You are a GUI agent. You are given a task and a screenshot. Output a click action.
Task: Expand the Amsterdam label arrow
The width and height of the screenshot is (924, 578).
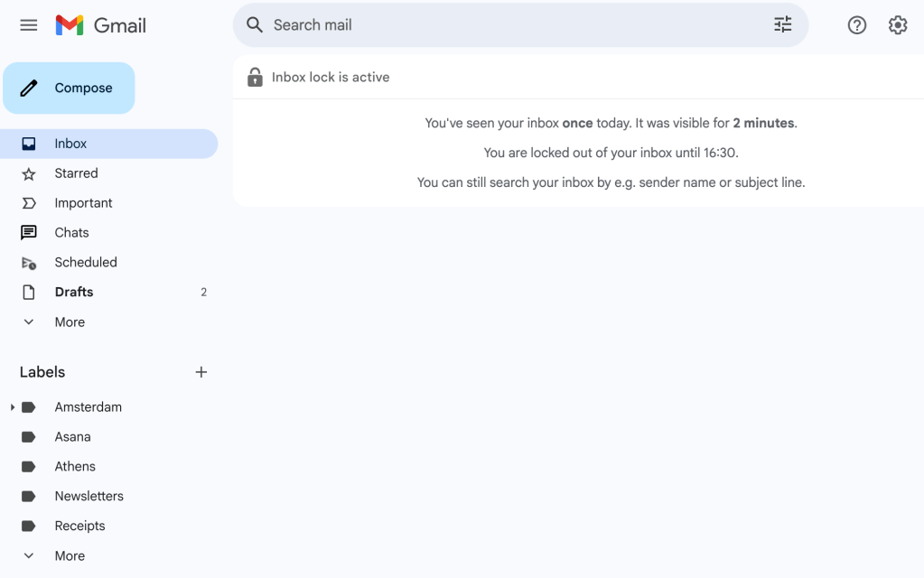(x=13, y=407)
